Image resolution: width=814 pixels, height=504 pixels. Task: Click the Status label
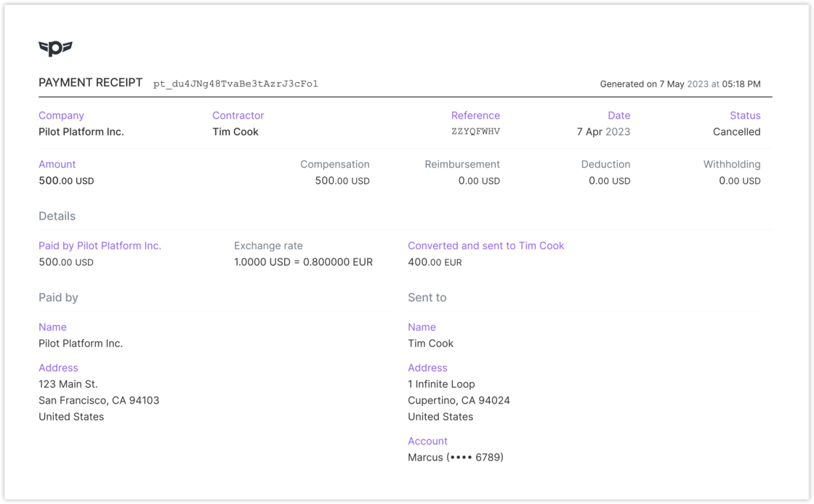(x=745, y=115)
